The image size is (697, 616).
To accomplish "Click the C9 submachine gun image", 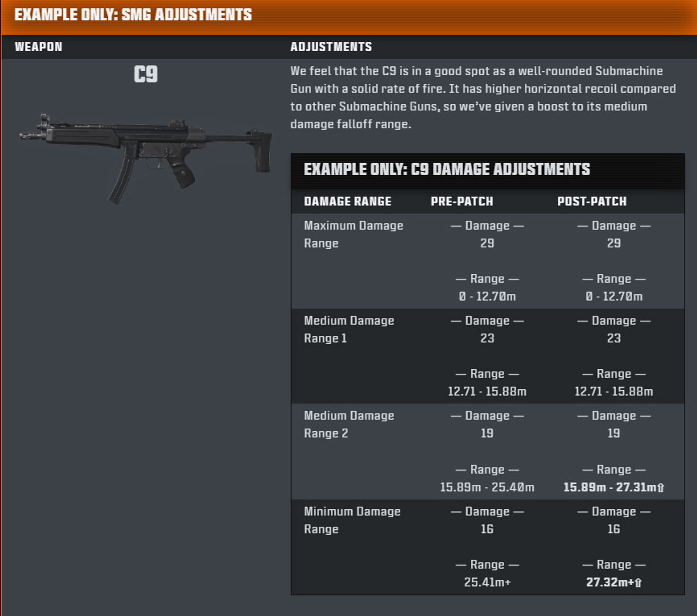I will (146, 158).
